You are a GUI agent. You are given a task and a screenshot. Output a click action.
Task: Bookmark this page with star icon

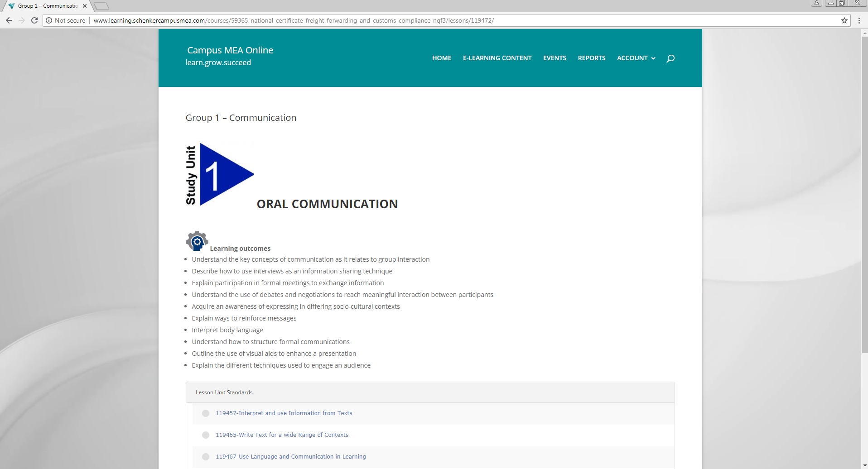point(844,20)
